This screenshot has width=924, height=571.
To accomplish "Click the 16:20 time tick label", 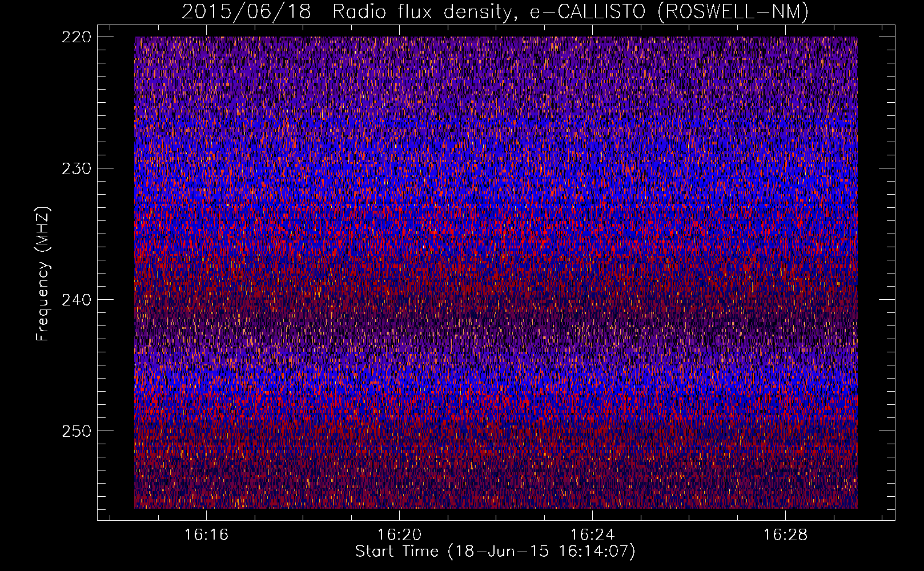I will click(x=399, y=535).
